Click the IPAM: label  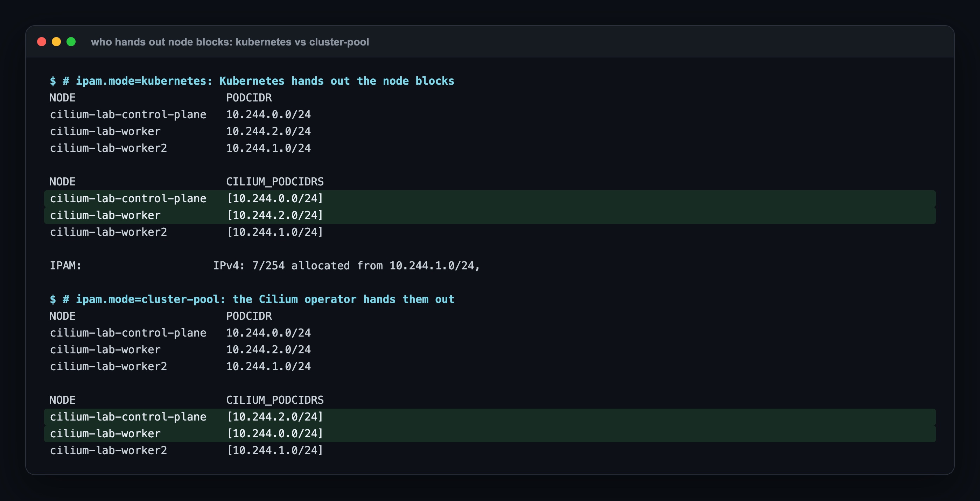[65, 266]
